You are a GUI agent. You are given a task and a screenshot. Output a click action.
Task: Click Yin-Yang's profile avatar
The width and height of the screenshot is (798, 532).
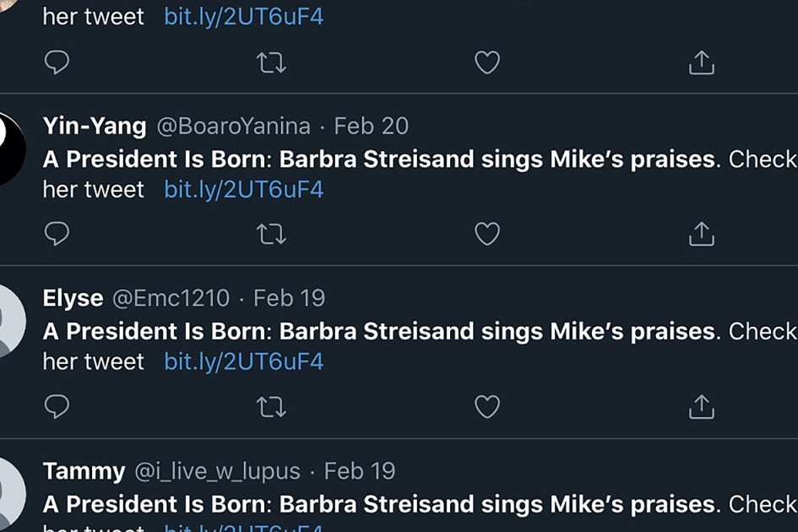[10, 149]
